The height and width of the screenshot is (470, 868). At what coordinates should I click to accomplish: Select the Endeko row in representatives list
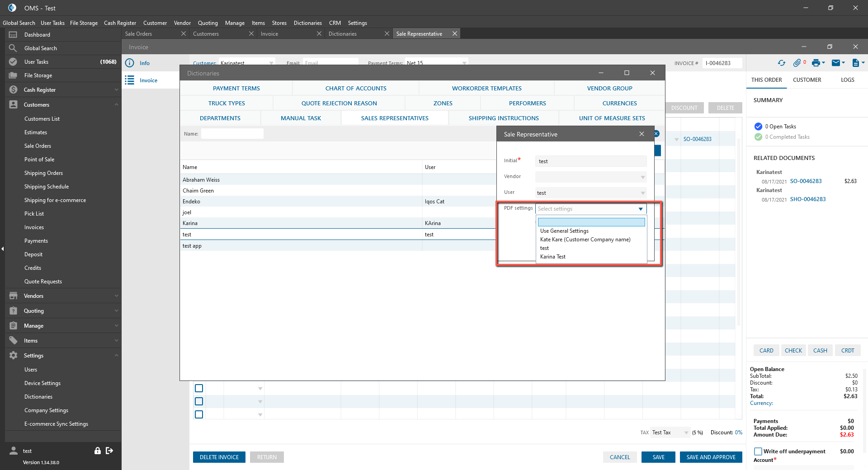pos(192,202)
